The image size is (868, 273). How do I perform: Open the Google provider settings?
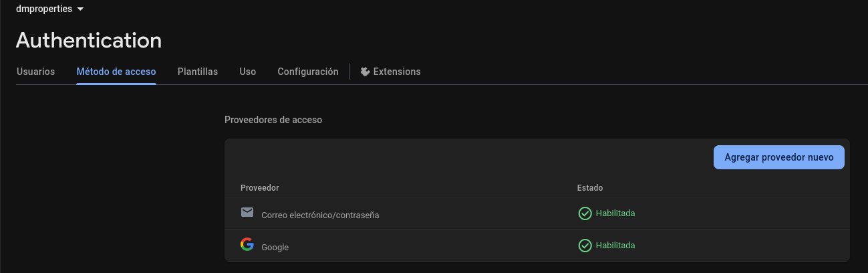point(275,247)
